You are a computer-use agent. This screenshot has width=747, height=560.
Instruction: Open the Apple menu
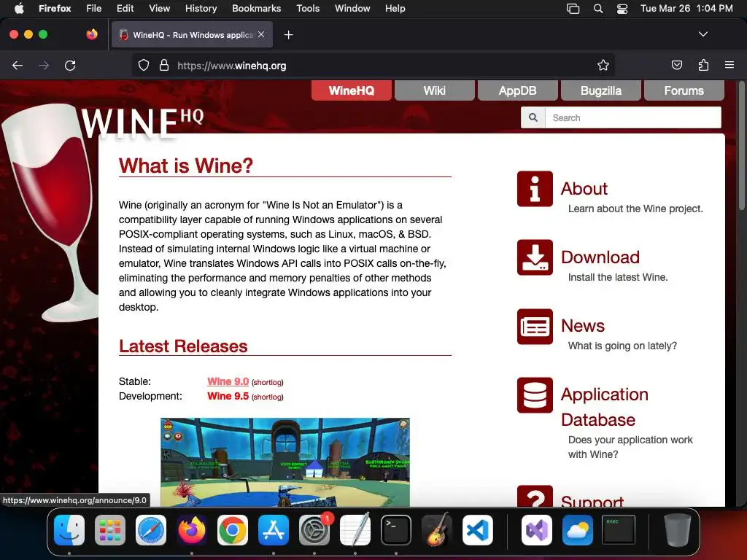click(x=19, y=8)
